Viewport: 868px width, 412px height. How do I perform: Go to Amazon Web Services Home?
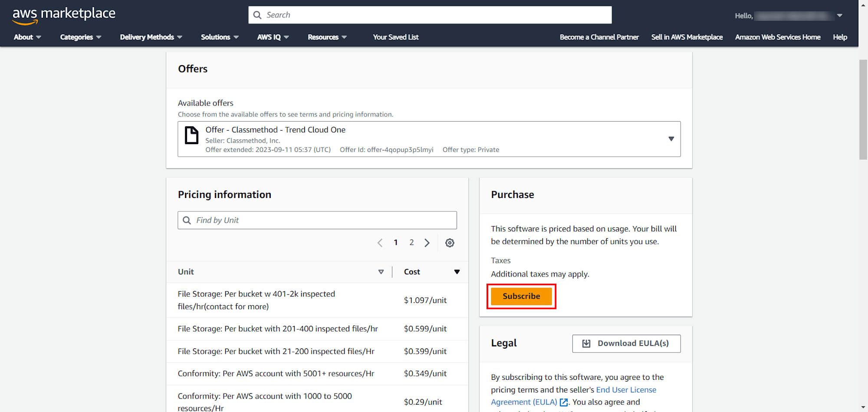pyautogui.click(x=778, y=37)
